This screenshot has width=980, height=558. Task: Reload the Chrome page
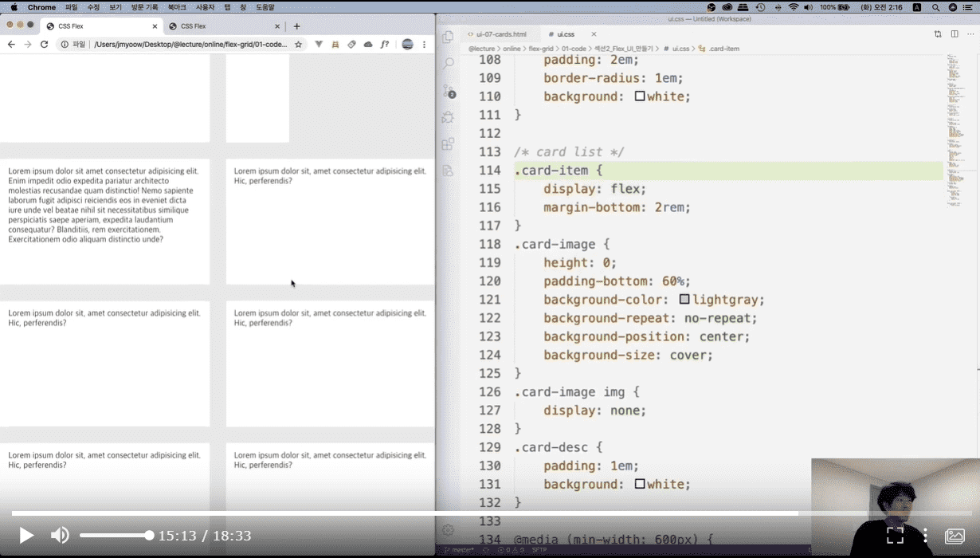(x=45, y=45)
